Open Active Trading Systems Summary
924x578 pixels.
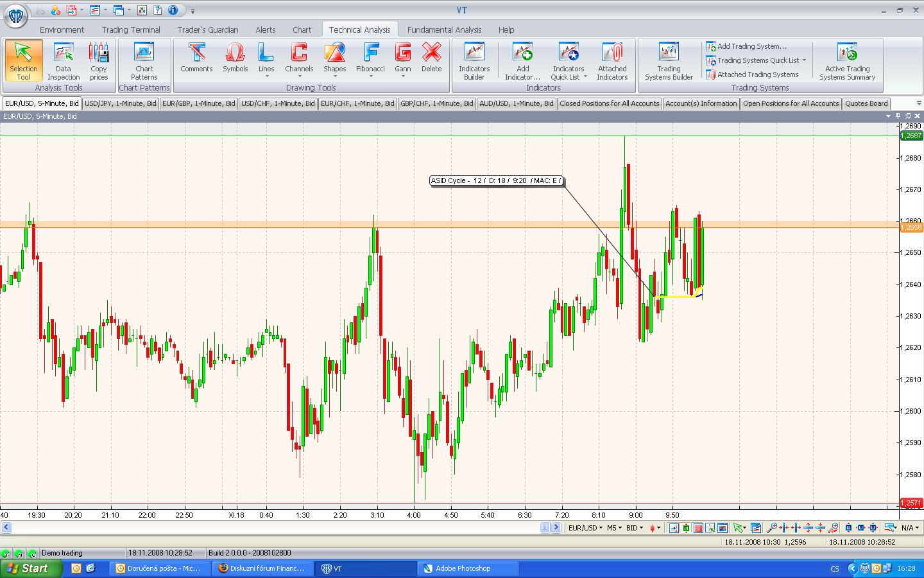(847, 61)
